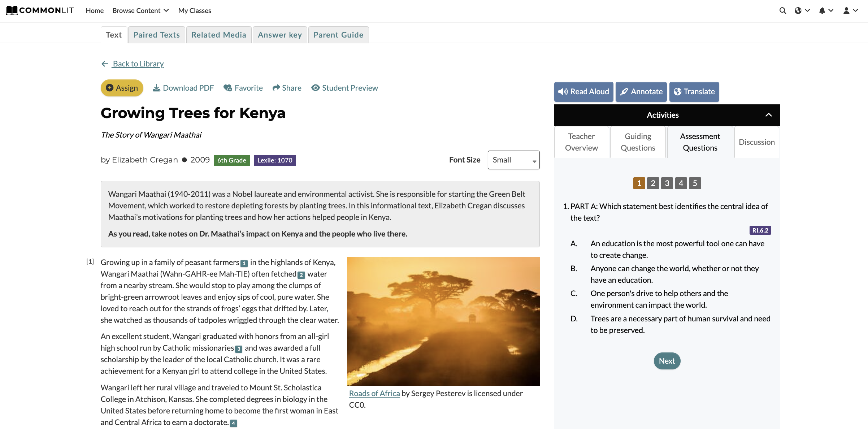
Task: Jump to question 4
Action: [681, 183]
